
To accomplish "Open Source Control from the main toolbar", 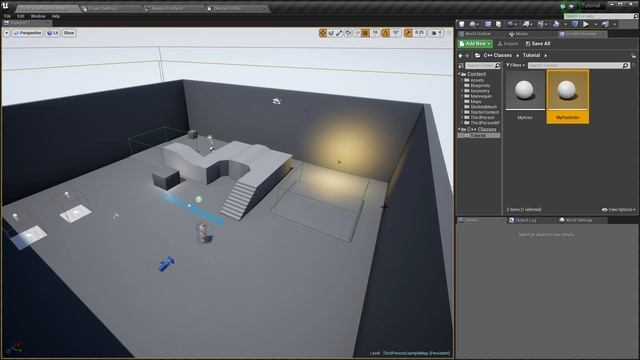I will point(472,24).
